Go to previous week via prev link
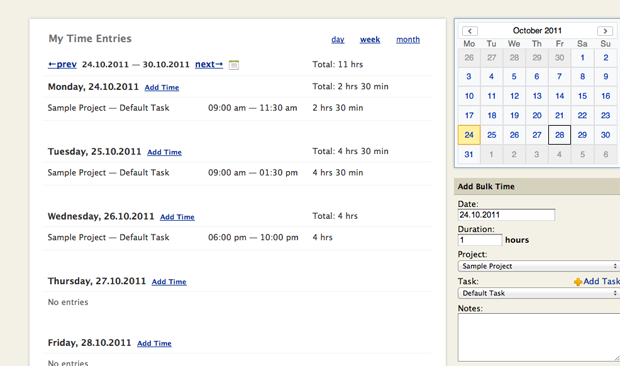The image size is (620, 366). [x=62, y=64]
